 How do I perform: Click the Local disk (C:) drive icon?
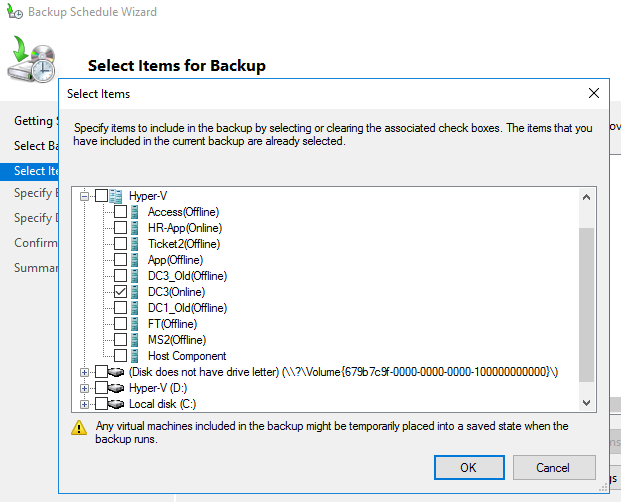click(116, 404)
